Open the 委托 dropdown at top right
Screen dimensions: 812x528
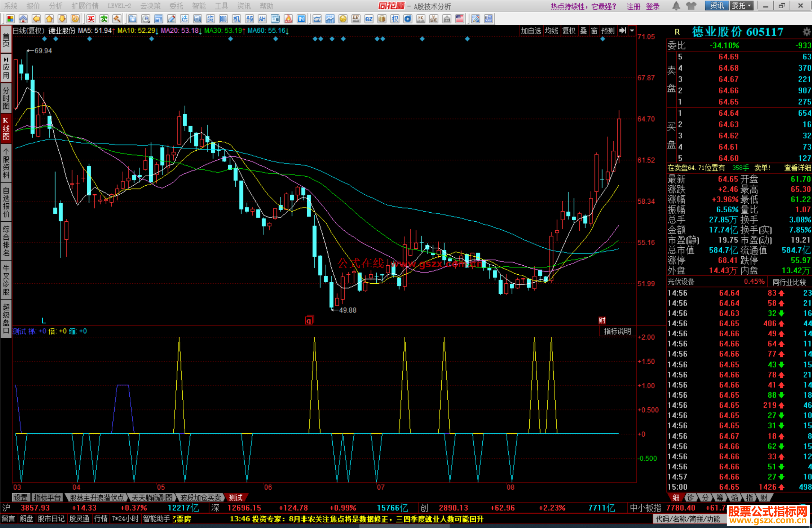click(x=741, y=6)
